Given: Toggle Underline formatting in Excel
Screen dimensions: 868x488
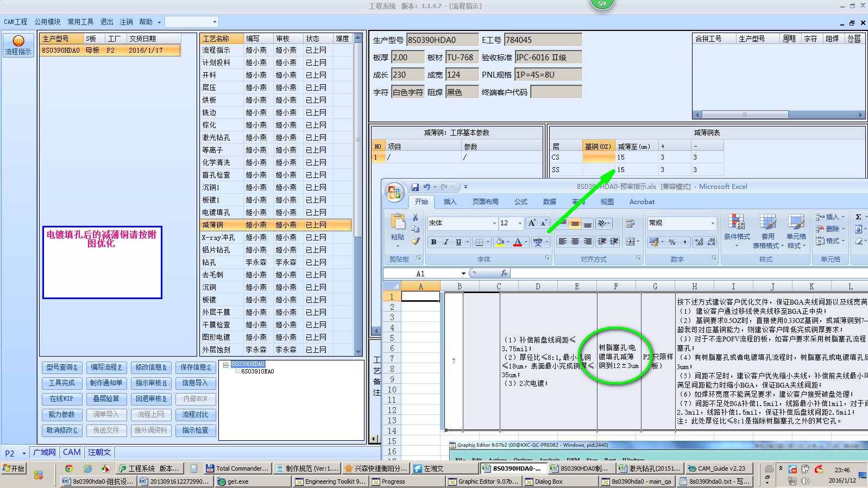Looking at the screenshot, I should 458,242.
